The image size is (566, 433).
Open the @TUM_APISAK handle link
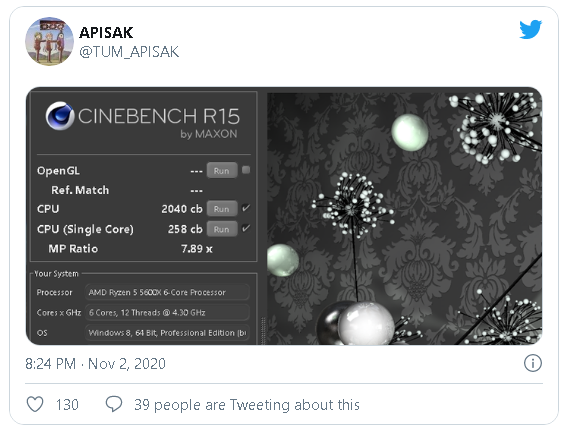(x=129, y=52)
